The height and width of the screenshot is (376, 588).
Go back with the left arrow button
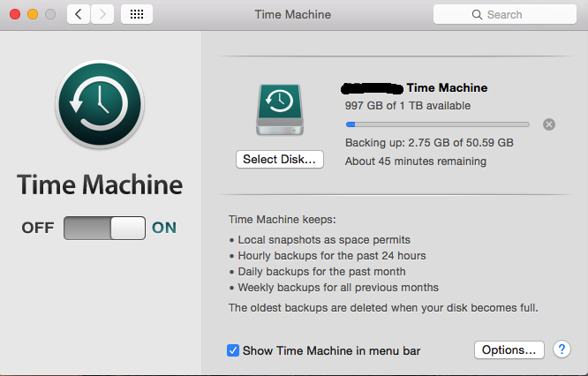(78, 14)
